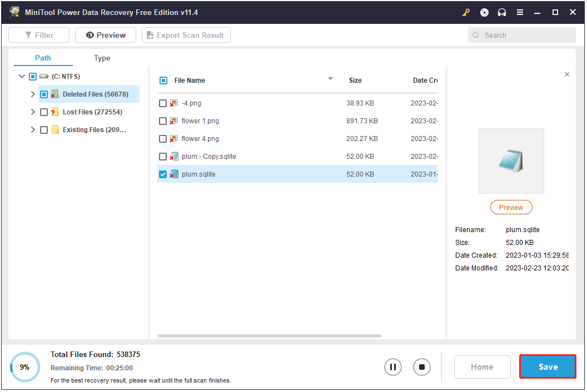This screenshot has height=392, width=587.
Task: Check the flower 1.png checkbox
Action: coord(163,121)
